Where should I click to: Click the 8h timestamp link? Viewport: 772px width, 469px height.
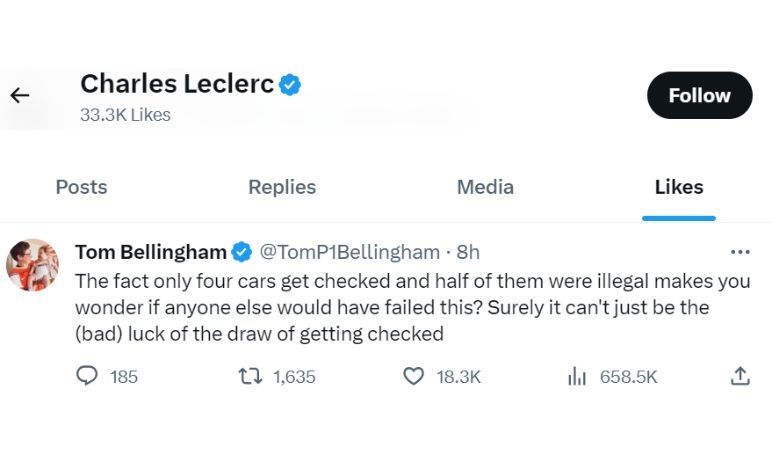pos(469,251)
